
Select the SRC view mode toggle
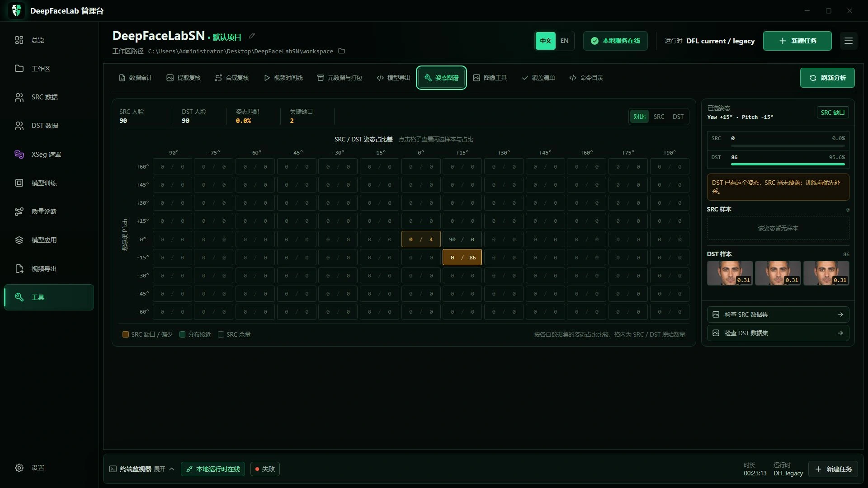(659, 117)
